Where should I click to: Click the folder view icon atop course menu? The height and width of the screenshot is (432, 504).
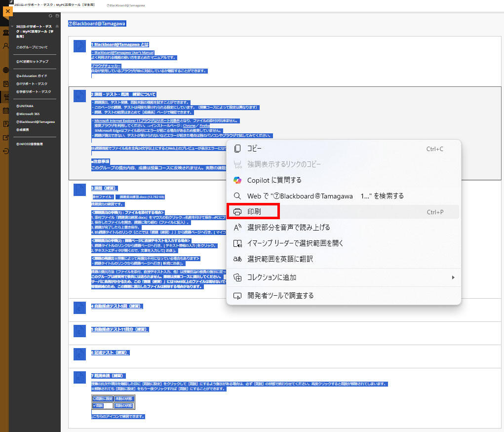57,16
